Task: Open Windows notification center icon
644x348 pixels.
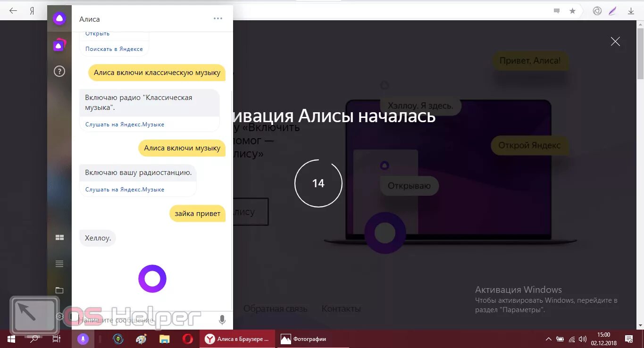Action: coord(628,339)
